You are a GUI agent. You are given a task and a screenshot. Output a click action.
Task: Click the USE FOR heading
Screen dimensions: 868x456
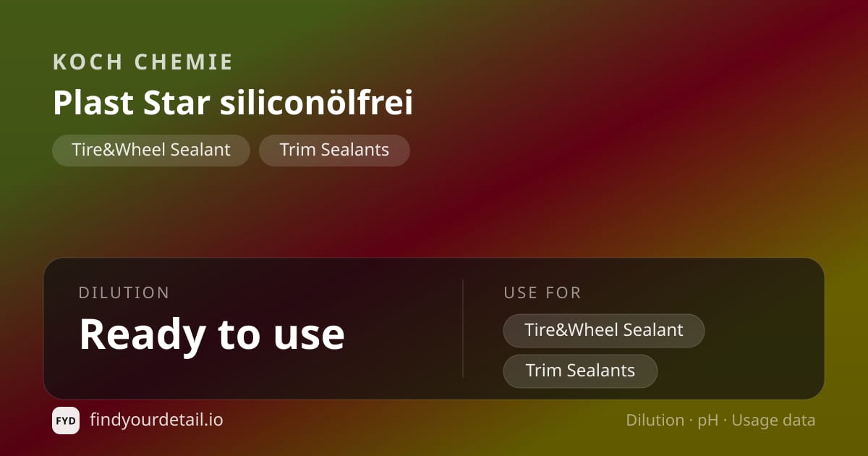pyautogui.click(x=542, y=293)
